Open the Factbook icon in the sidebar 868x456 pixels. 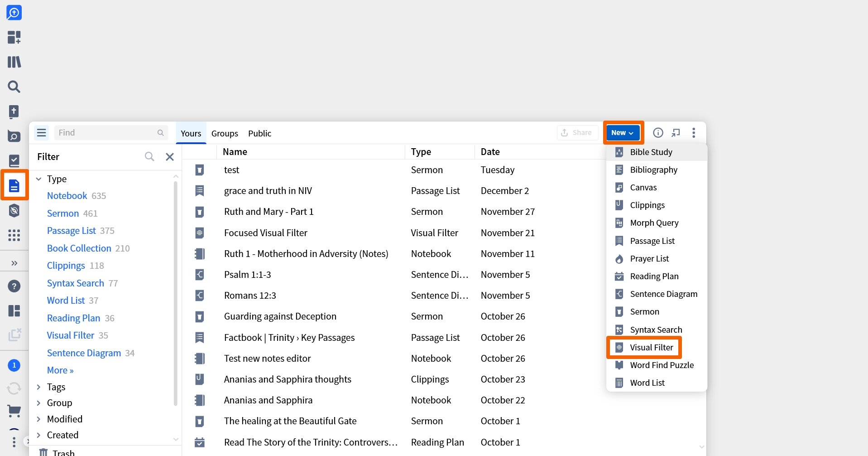(x=14, y=136)
